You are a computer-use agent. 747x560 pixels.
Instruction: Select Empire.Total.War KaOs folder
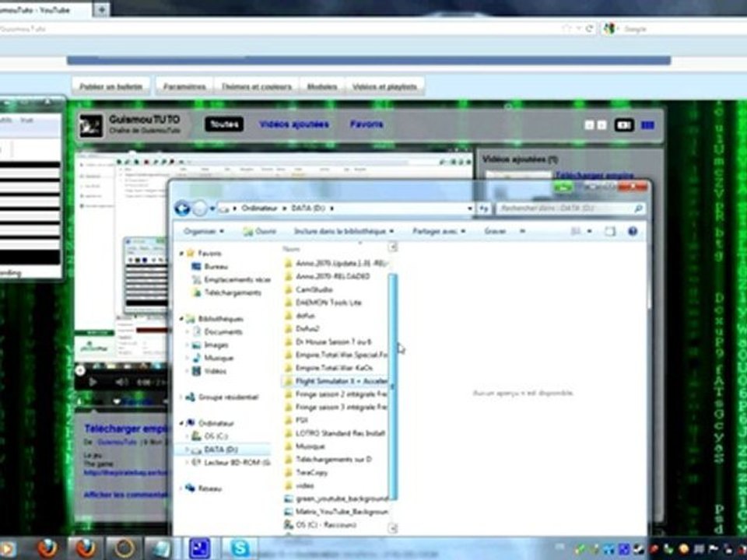click(x=328, y=368)
